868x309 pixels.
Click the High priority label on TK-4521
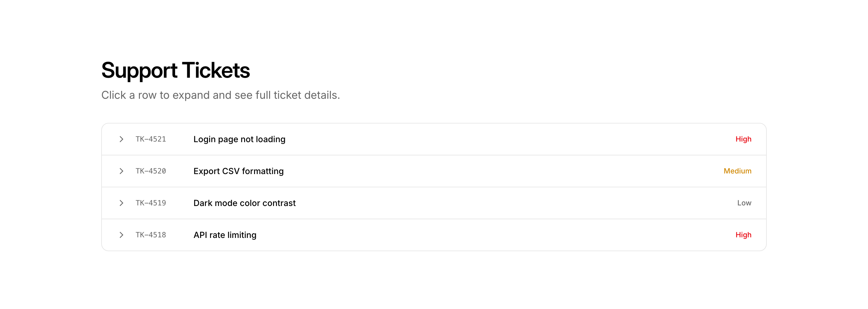(743, 139)
